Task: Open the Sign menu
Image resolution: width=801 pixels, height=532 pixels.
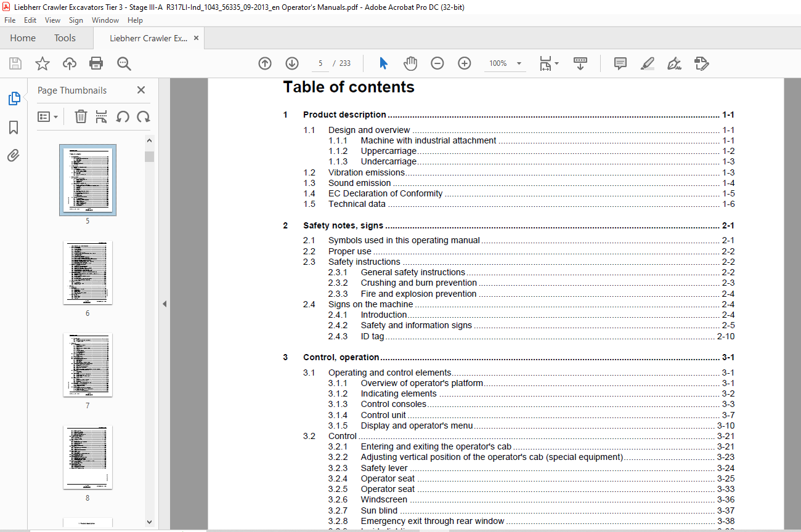Action: coord(76,20)
